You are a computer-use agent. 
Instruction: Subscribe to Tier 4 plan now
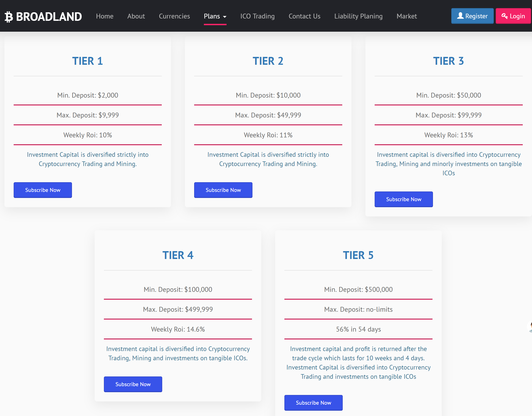133,384
